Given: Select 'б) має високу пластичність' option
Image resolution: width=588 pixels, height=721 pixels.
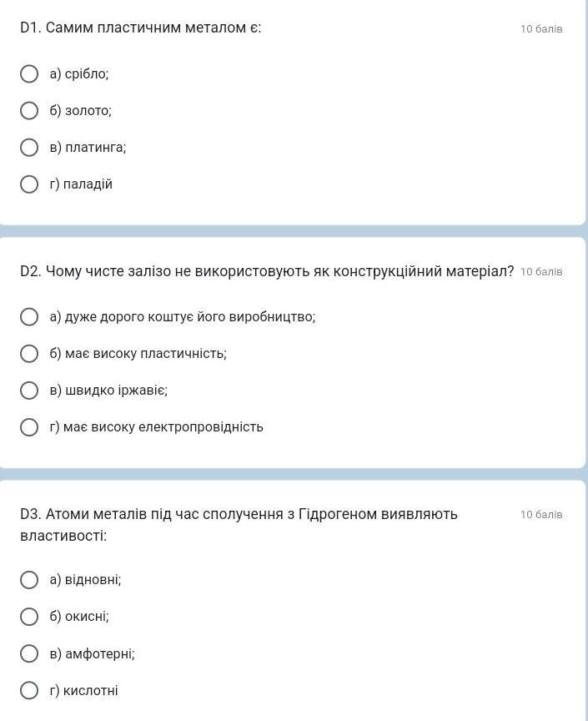Looking at the screenshot, I should coord(29,354).
